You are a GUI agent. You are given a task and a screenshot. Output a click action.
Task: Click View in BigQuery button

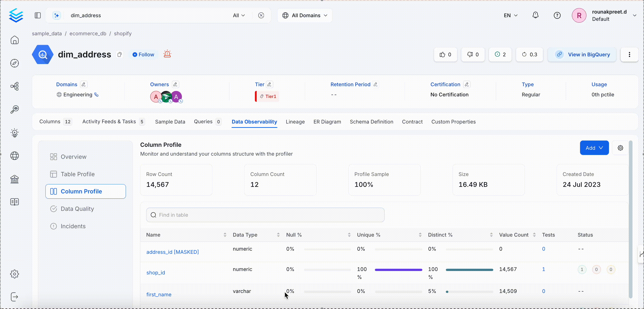(583, 55)
